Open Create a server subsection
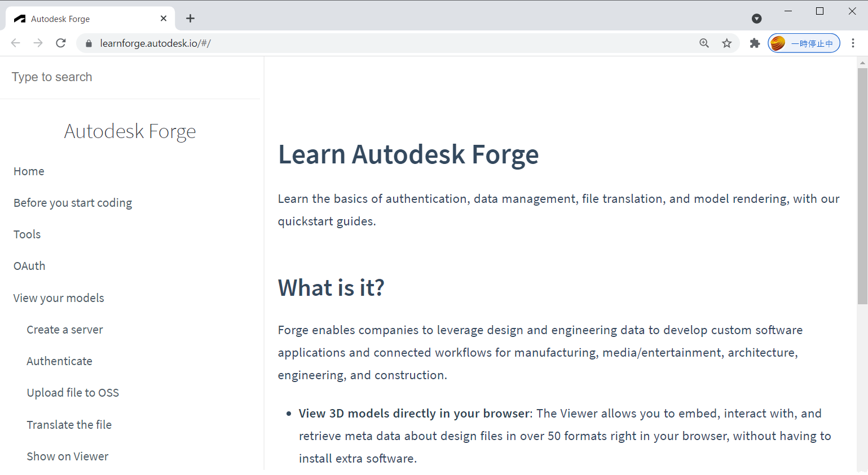 click(65, 330)
